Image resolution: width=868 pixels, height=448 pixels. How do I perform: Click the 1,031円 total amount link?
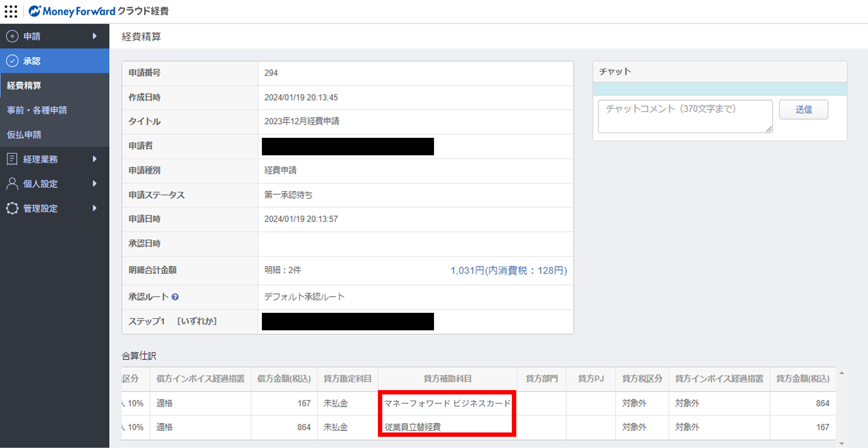508,270
